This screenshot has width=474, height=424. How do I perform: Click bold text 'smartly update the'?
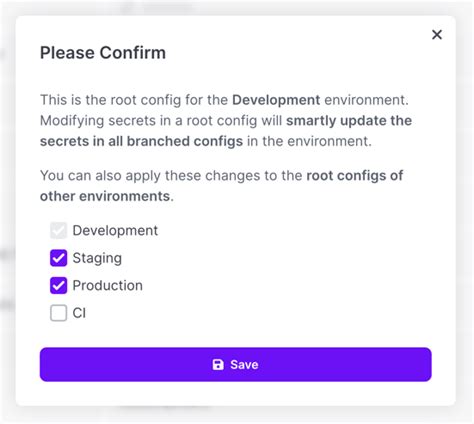(349, 121)
